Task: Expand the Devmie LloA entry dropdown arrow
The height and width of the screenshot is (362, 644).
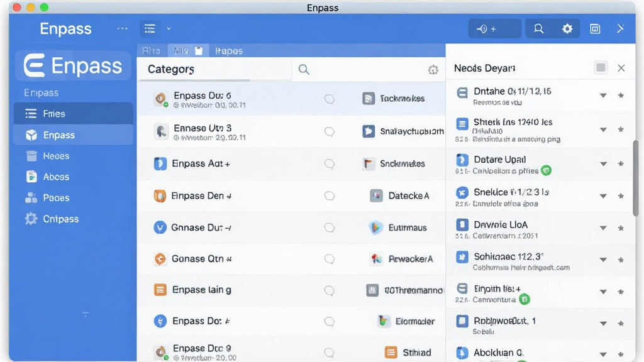Action: (x=603, y=228)
